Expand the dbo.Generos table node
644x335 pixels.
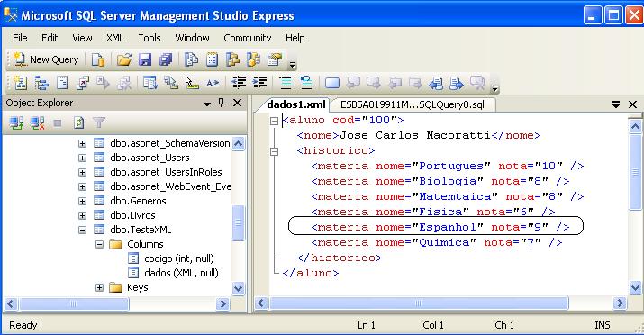coord(82,201)
